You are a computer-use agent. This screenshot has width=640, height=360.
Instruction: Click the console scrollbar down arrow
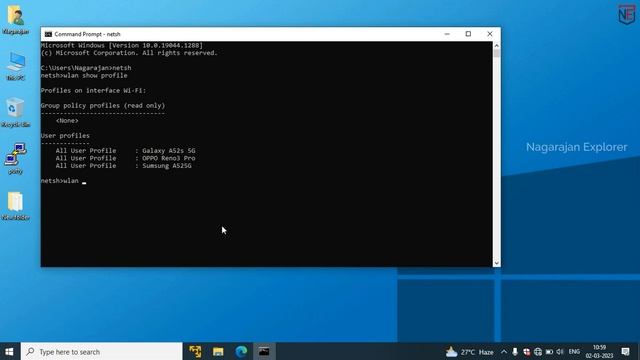(497, 263)
